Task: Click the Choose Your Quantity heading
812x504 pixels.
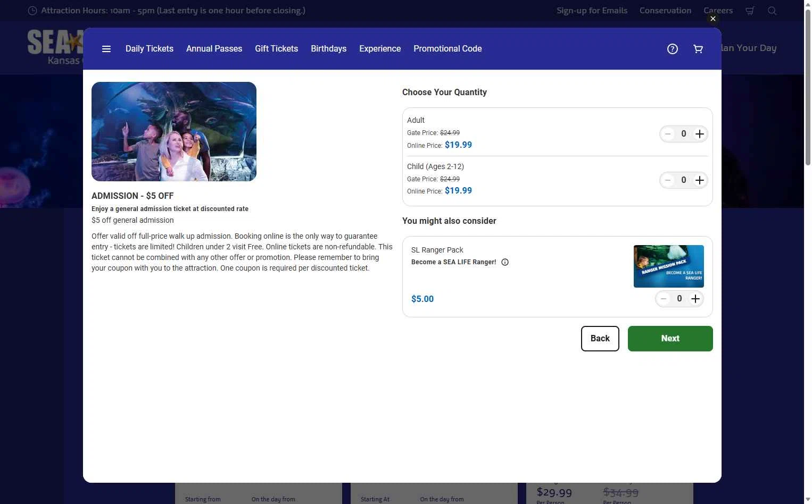Action: click(x=444, y=92)
